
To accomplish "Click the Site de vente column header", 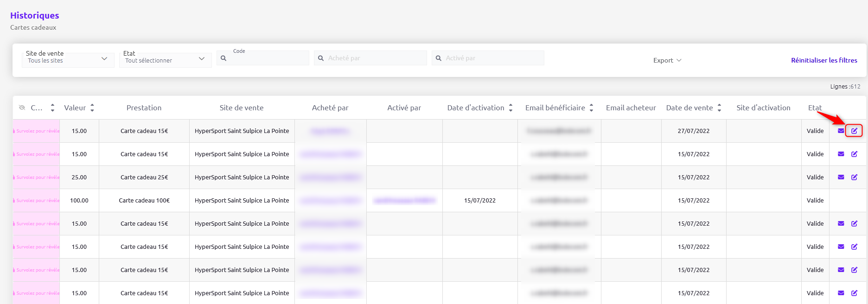I will tap(242, 108).
